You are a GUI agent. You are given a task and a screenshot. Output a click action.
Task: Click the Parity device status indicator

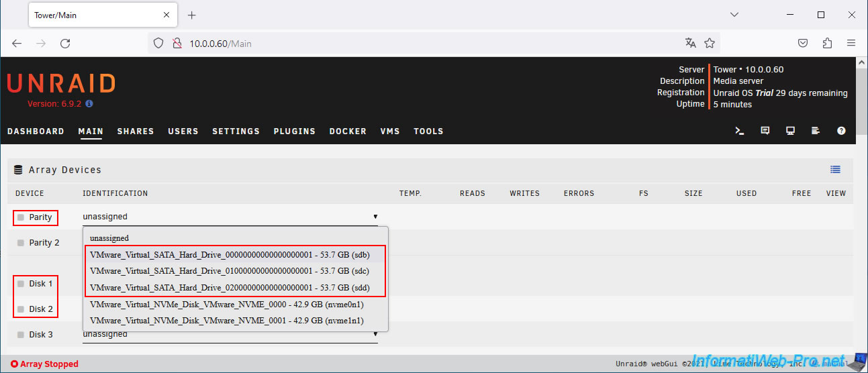point(21,217)
